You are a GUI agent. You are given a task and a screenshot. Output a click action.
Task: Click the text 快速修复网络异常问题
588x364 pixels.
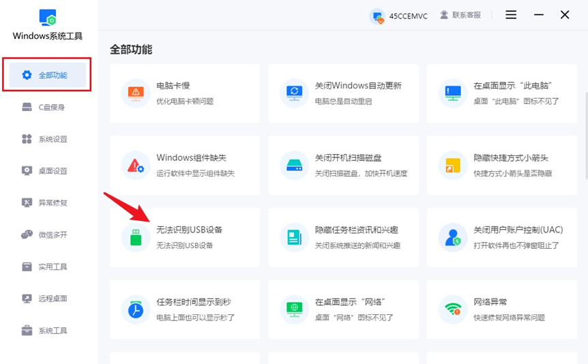point(510,318)
